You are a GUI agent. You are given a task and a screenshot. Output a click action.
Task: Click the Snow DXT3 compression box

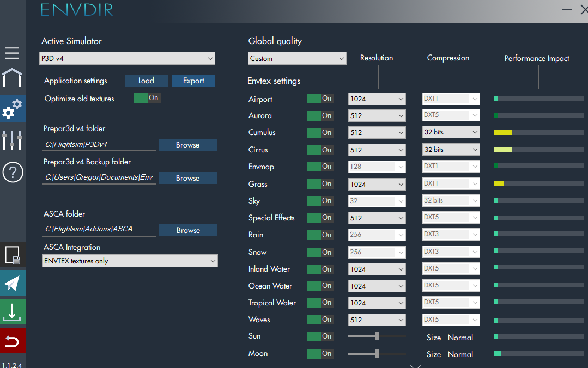(451, 252)
